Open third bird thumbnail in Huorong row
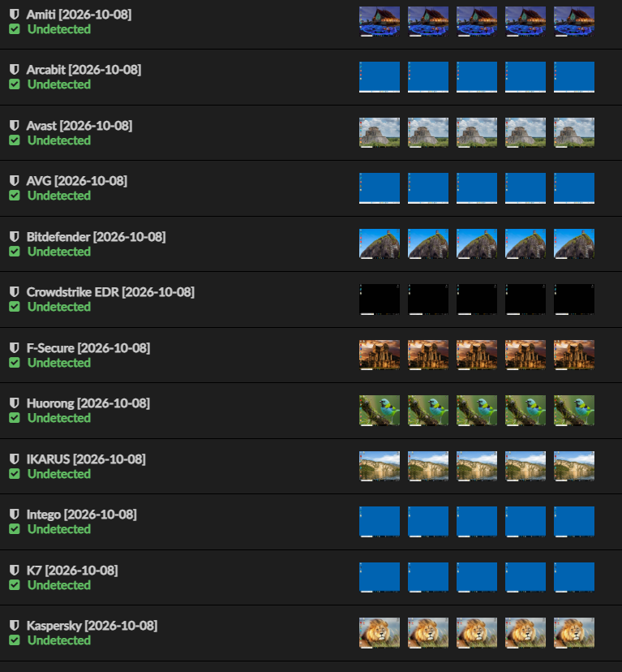 pos(477,411)
